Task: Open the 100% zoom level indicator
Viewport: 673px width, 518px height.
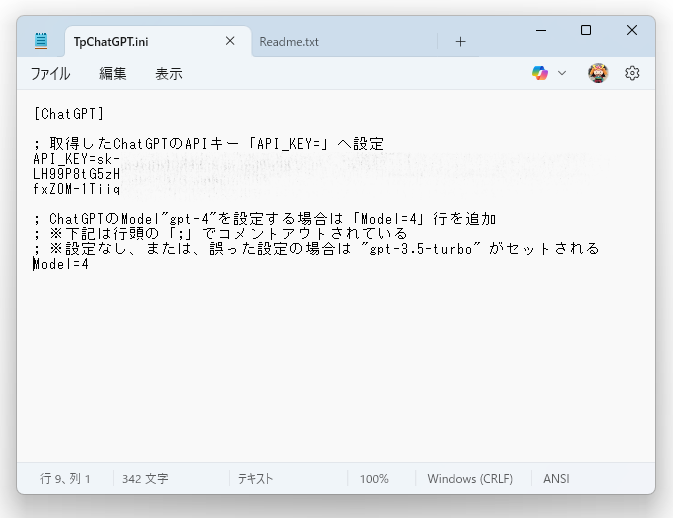Action: coord(374,479)
